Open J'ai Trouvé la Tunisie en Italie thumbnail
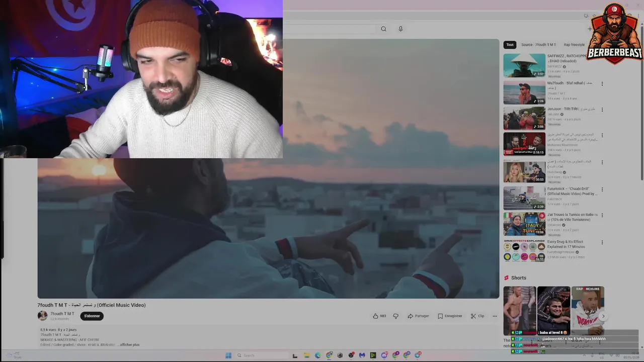Image resolution: width=644 pixels, height=362 pixels. (x=524, y=224)
